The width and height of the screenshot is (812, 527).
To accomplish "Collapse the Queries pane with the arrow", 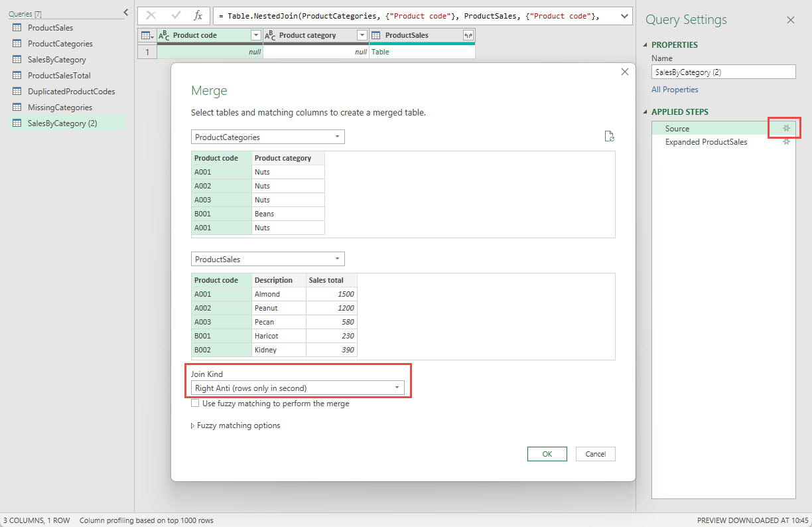I will 126,13.
